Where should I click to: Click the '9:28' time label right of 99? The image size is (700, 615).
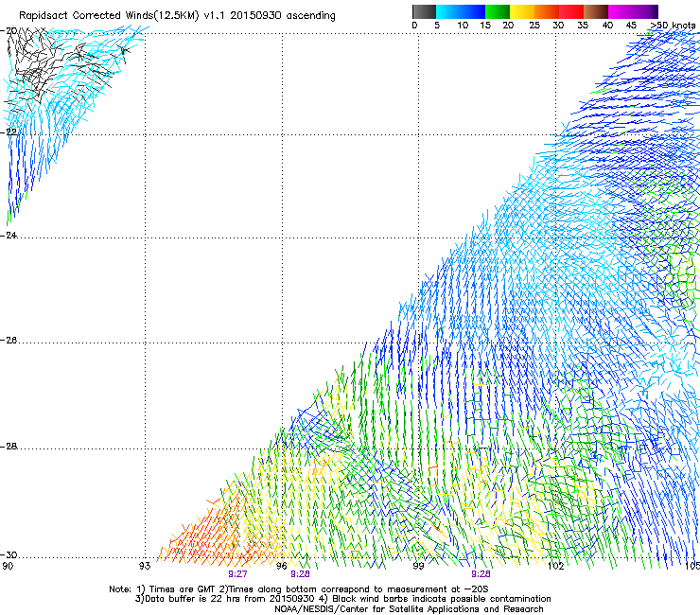click(x=481, y=574)
